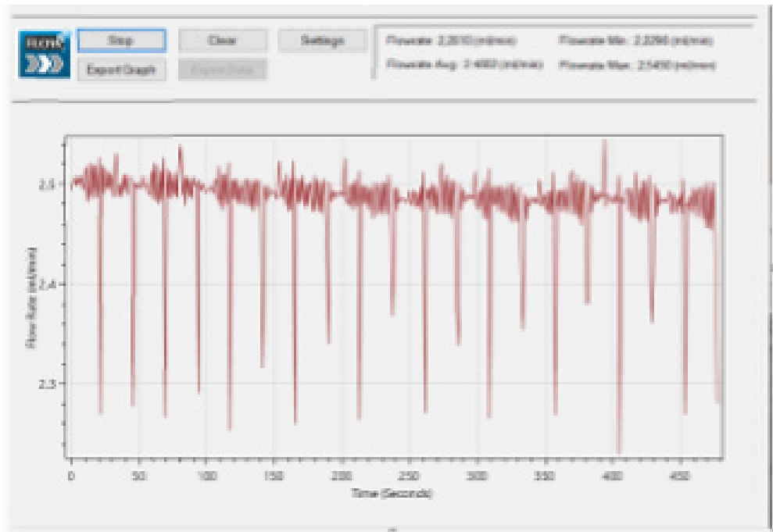The width and height of the screenshot is (773, 532).
Task: Clear the recorded flow data
Action: pyautogui.click(x=223, y=41)
